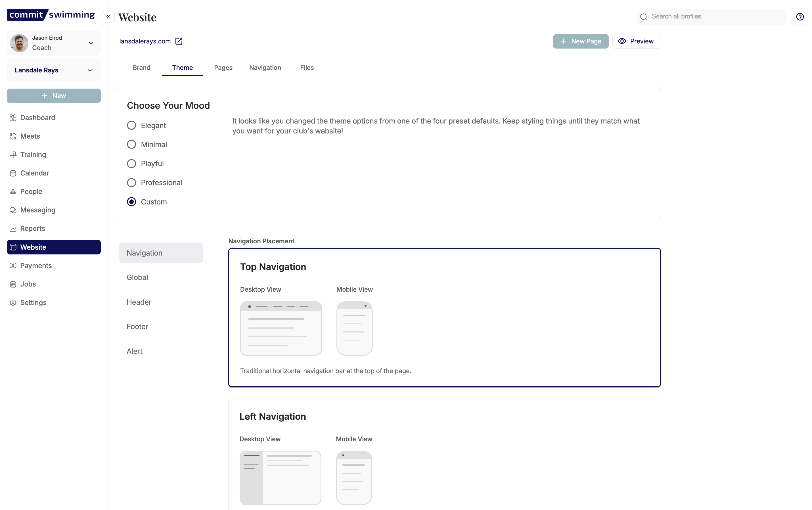This screenshot has height=510, width=812.
Task: Choose the Professional mood radio button
Action: pos(131,183)
